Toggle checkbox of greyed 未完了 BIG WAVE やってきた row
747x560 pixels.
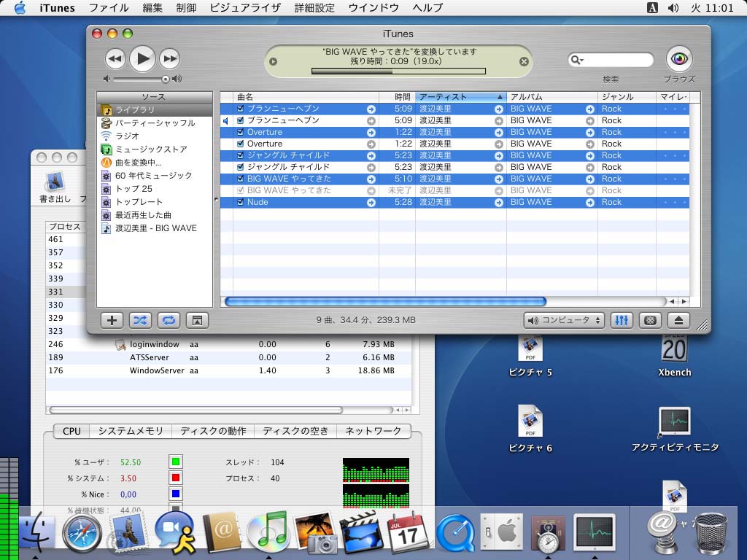pyautogui.click(x=241, y=190)
